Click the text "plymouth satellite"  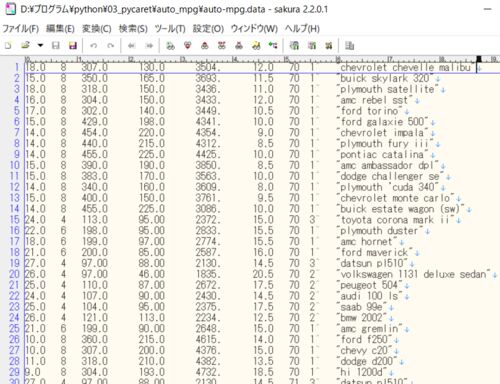click(x=387, y=89)
